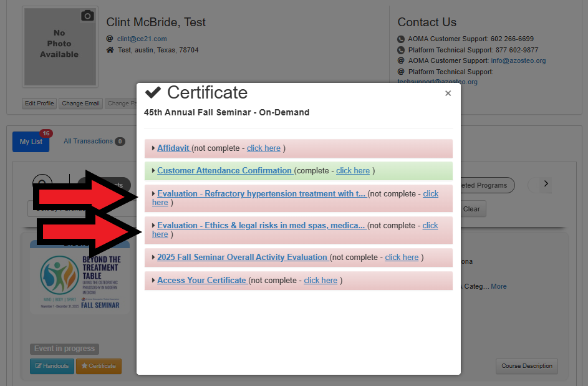The width and height of the screenshot is (588, 386).
Task: Open Evaluation - Ethics & legal risks link
Action: tap(261, 226)
